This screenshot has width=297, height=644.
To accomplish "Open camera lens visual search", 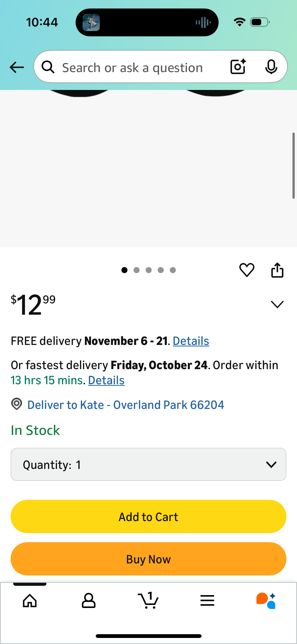I will (238, 67).
